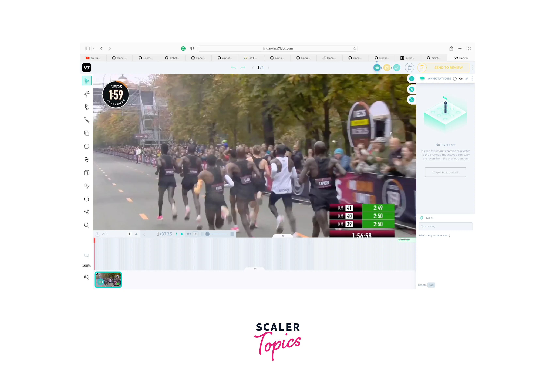The width and height of the screenshot is (555, 392).
Task: Activate the auto-annotate magic wand tool
Action: coord(87,94)
